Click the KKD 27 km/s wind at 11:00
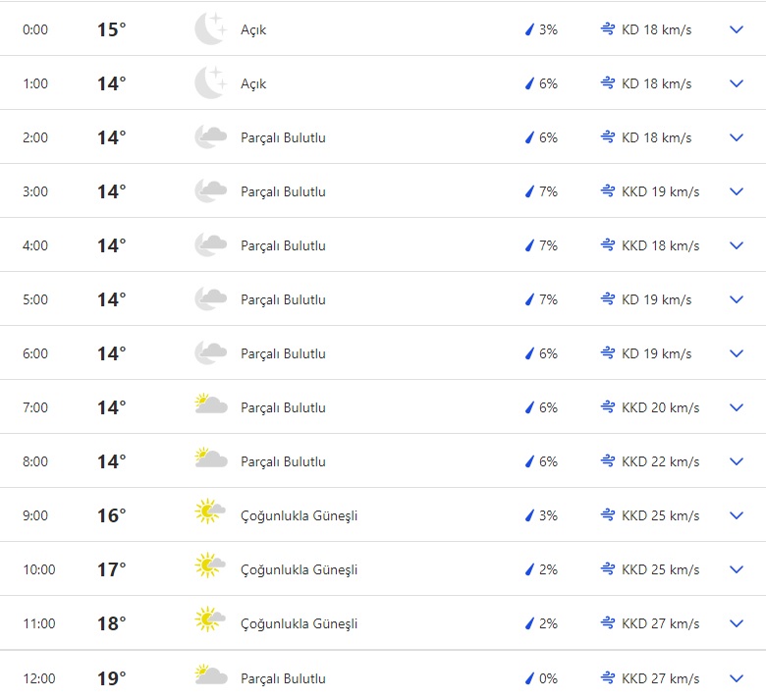Image resolution: width=766 pixels, height=700 pixels. pyautogui.click(x=660, y=623)
